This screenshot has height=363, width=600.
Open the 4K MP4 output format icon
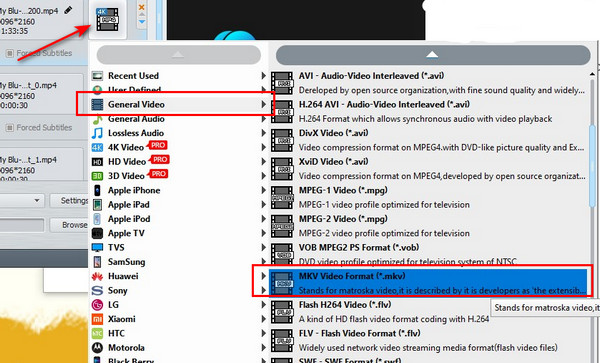coord(107,20)
